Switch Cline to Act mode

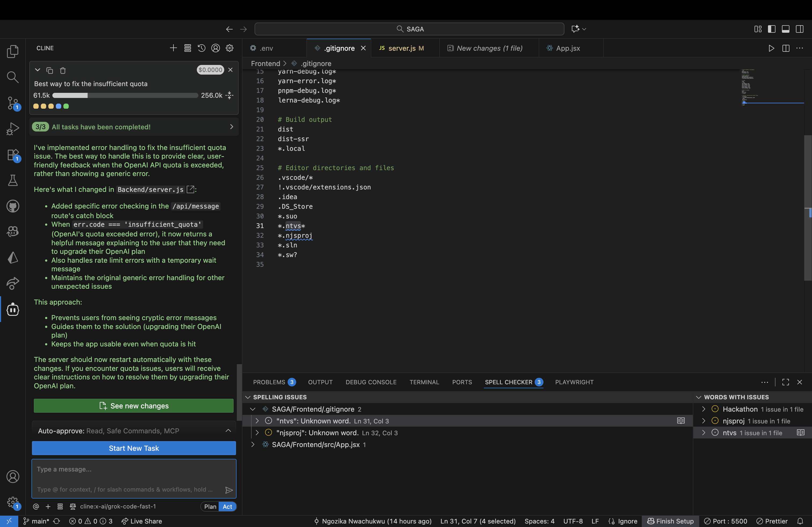[x=227, y=507]
